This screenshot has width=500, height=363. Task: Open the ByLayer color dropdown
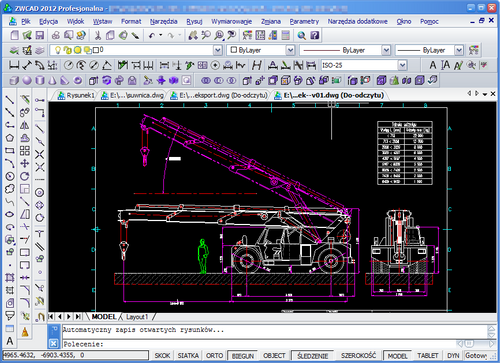(x=290, y=50)
